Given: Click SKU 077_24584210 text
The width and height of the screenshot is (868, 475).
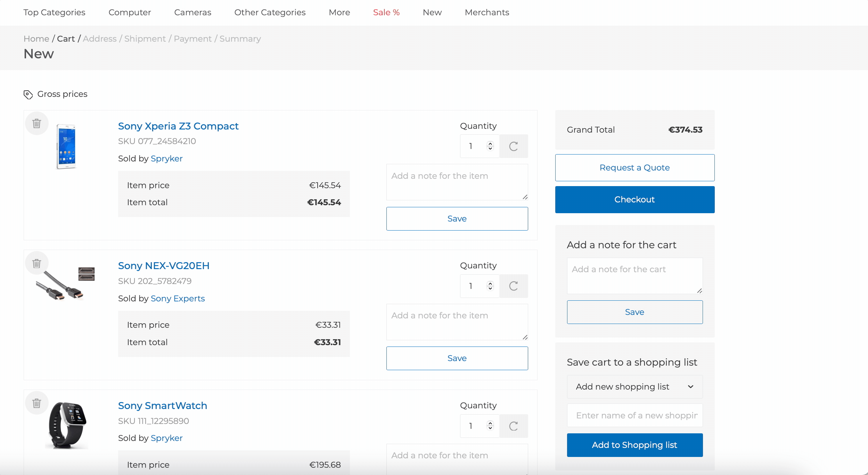Looking at the screenshot, I should click(x=157, y=141).
